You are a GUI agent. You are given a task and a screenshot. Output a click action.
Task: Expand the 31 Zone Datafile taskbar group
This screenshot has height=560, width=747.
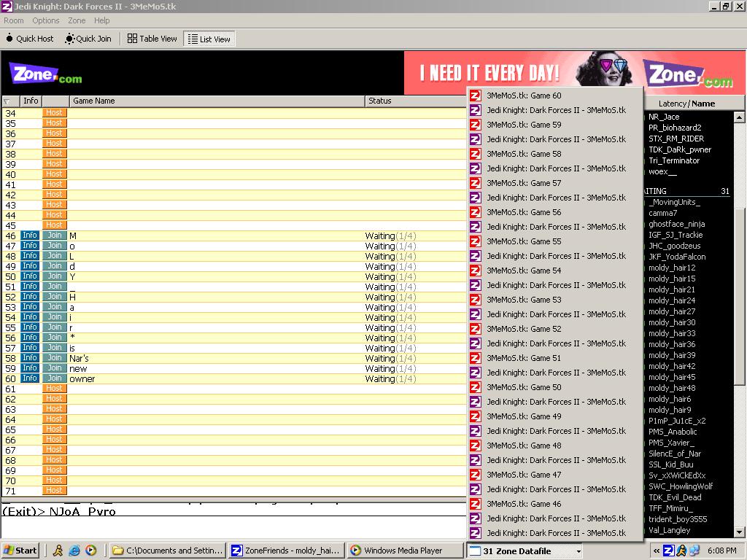point(524,551)
